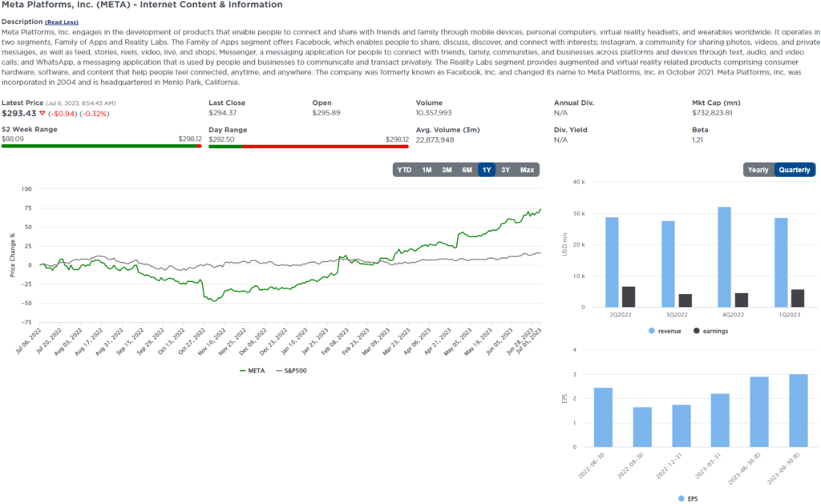Viewport: 821px width, 504px height.
Task: Click the latest price $293.43
Action: (x=19, y=114)
